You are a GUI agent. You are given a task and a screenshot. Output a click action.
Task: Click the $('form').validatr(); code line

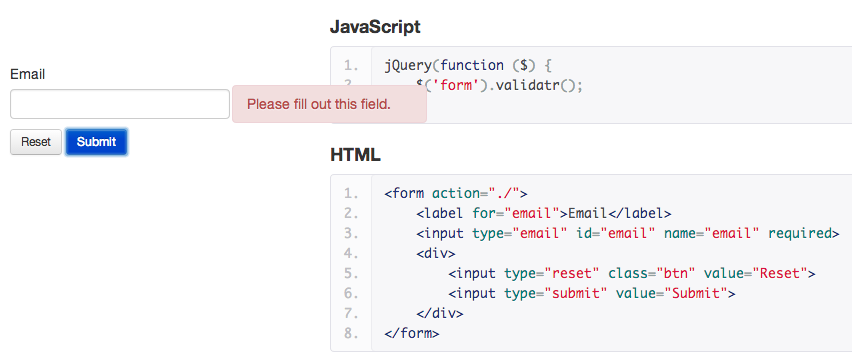pyautogui.click(x=499, y=86)
